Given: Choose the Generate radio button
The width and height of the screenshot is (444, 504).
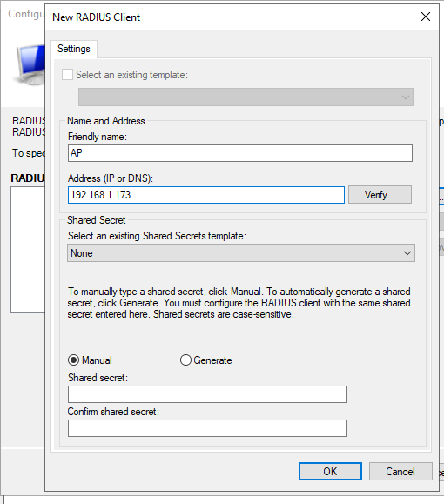Looking at the screenshot, I should (x=185, y=360).
